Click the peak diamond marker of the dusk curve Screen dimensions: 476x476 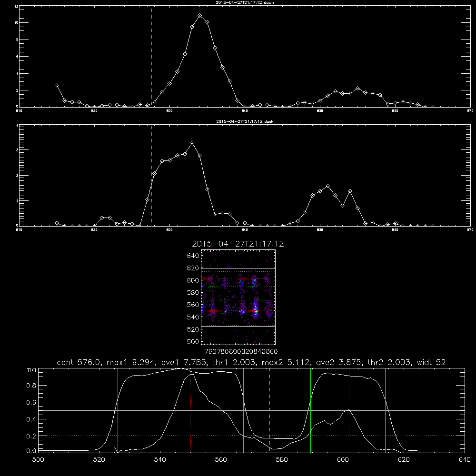point(192,142)
